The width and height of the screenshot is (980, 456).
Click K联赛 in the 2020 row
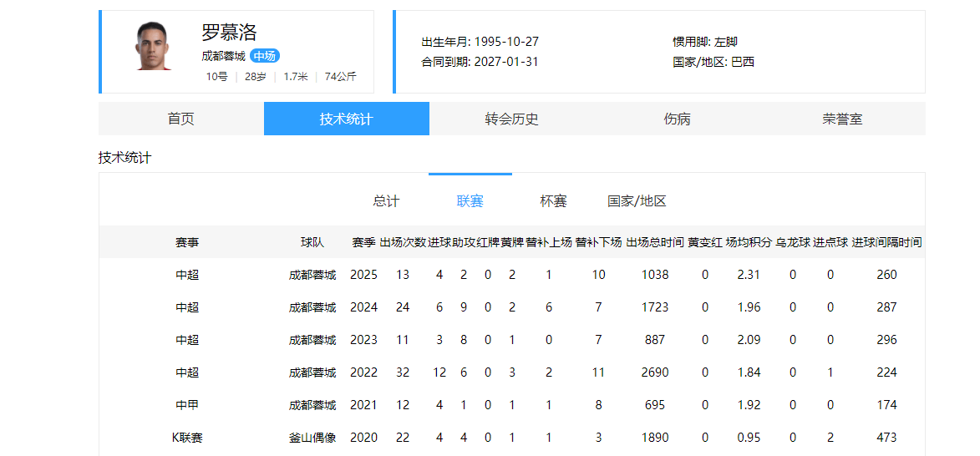click(187, 438)
